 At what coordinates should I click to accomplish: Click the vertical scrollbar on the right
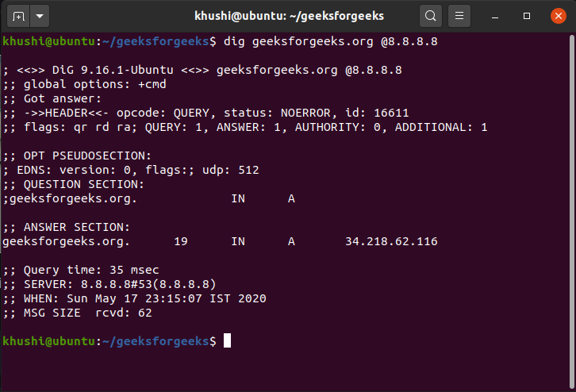coord(571,211)
